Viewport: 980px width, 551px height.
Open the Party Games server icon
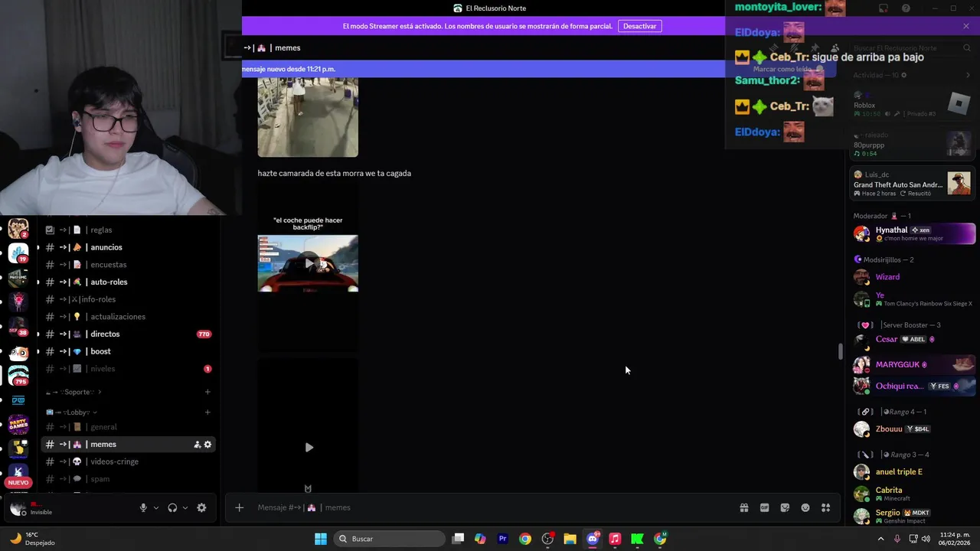19,424
